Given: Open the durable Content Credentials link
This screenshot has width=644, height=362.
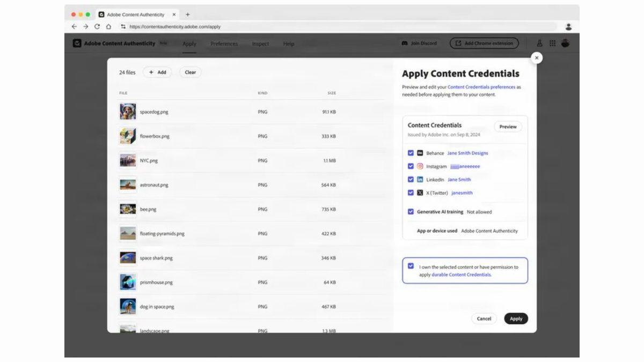Looking at the screenshot, I should 463,274.
